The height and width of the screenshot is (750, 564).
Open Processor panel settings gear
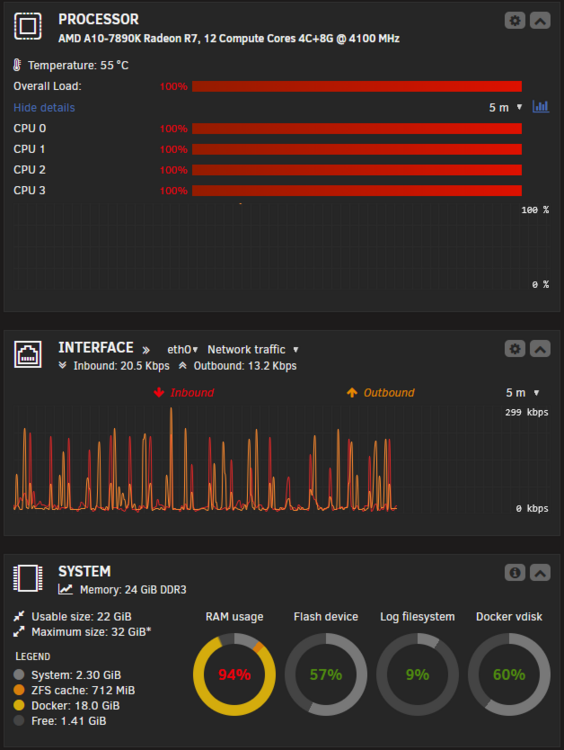(x=515, y=21)
